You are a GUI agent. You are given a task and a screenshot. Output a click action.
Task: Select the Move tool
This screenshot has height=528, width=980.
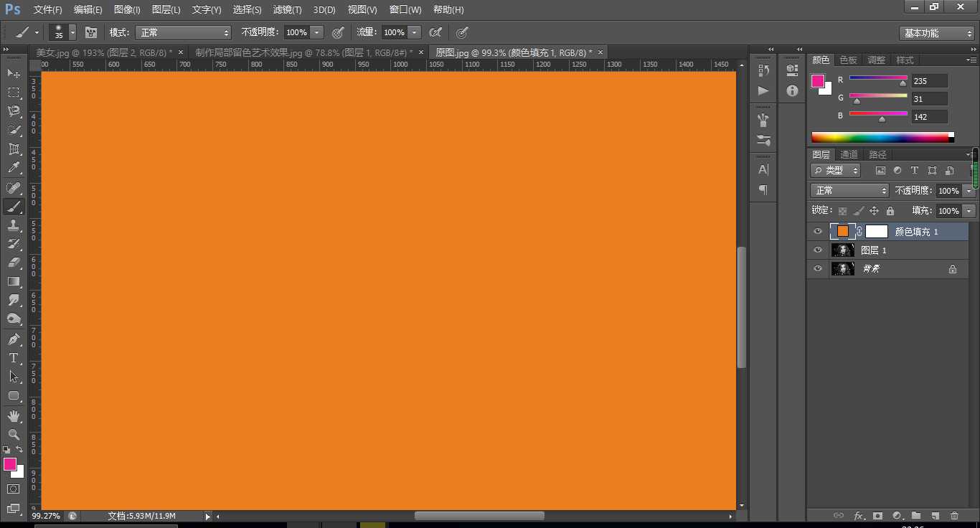(14, 74)
